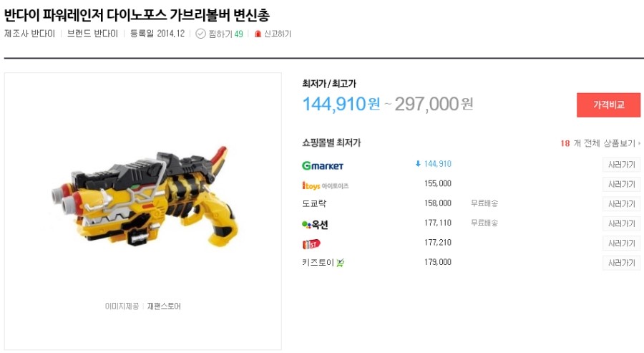This screenshot has height=353, width=644.
Task: Click the 11st store logo
Action: click(x=311, y=244)
